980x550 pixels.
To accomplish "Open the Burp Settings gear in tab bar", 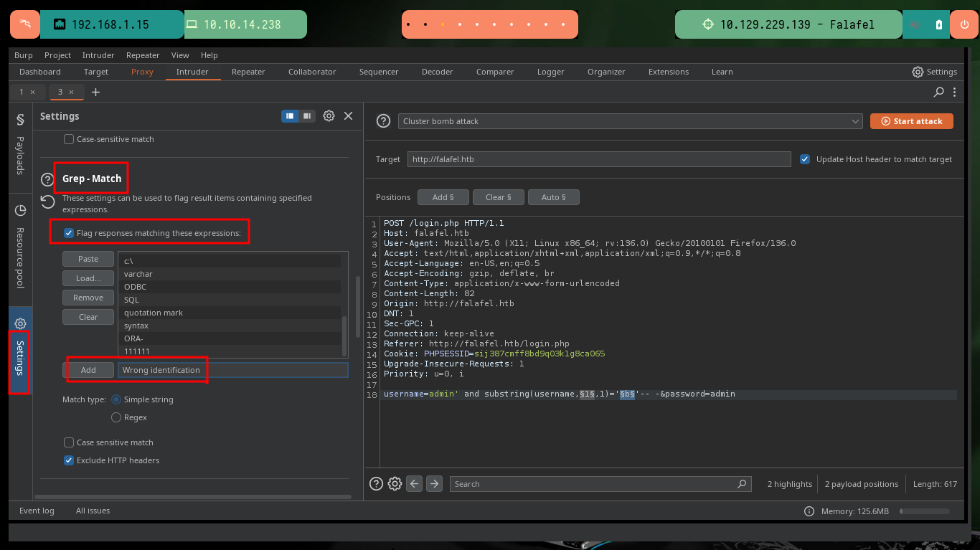I will [x=918, y=72].
